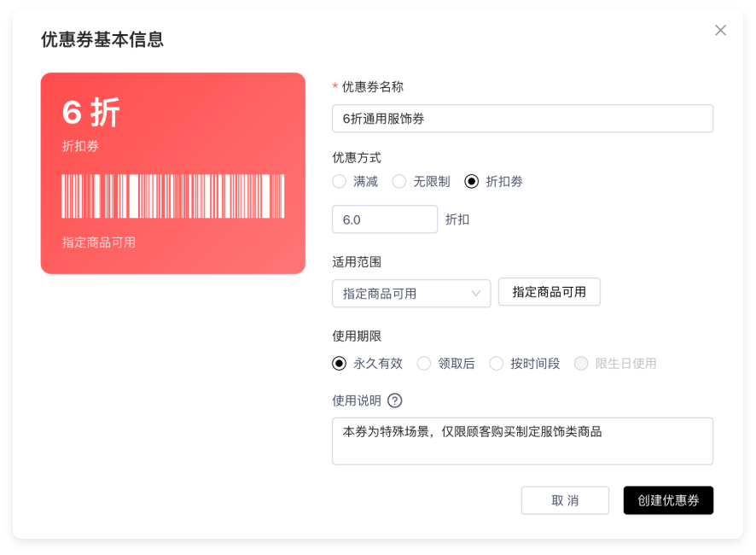Click the chevron arrow in 适用范围 dropdown
The width and height of the screenshot is (756, 555).
coord(476,294)
